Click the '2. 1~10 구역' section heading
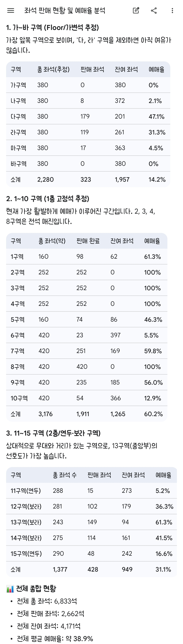 [48, 199]
